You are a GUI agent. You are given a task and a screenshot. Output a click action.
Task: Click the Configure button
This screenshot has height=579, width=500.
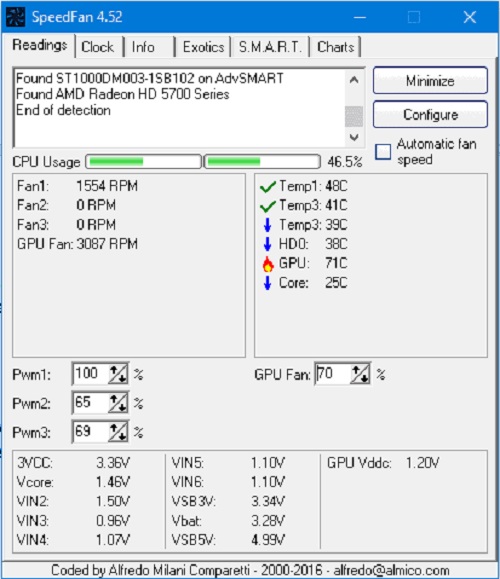pos(430,114)
